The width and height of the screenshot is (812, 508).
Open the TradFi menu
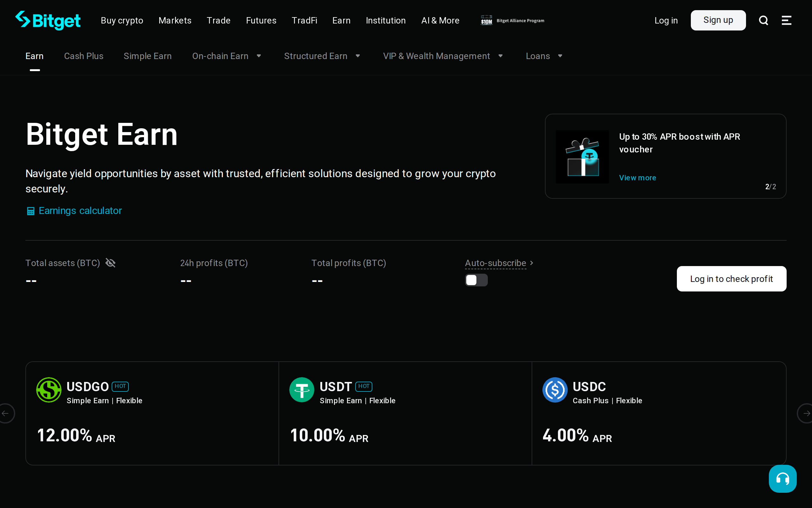tap(304, 21)
